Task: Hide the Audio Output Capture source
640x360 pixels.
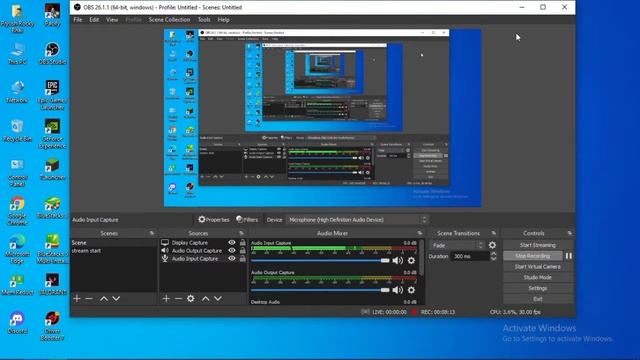Action: click(x=232, y=251)
